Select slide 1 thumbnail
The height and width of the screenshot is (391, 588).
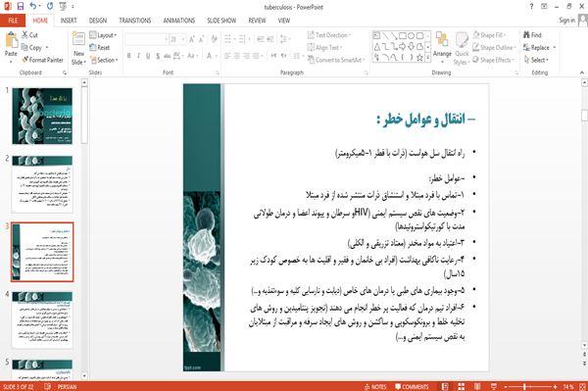42,117
